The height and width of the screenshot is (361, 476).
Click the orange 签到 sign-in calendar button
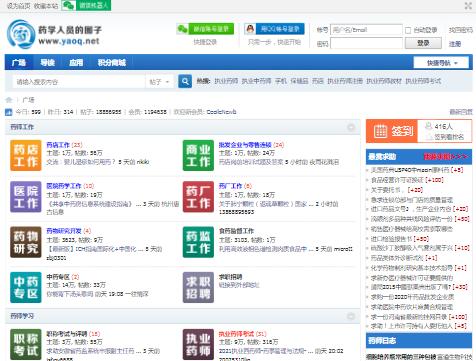tap(392, 131)
